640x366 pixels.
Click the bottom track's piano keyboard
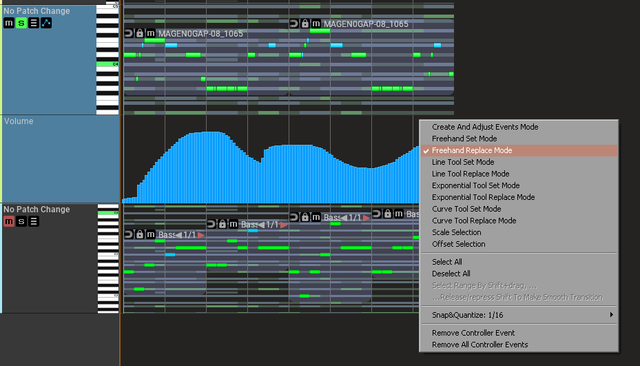pos(108,259)
